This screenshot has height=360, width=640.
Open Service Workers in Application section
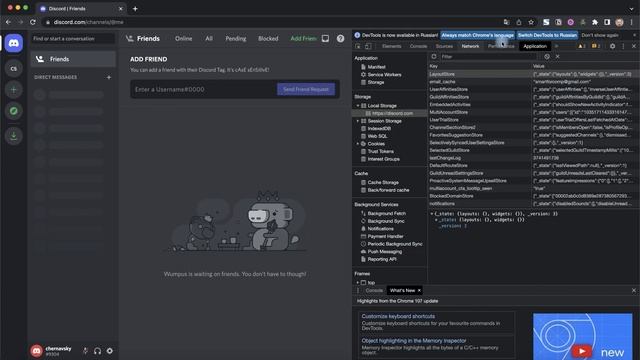[x=384, y=75]
